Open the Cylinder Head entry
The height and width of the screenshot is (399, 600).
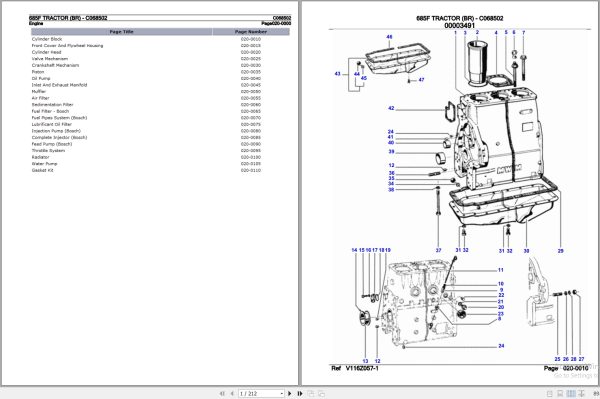[x=46, y=52]
